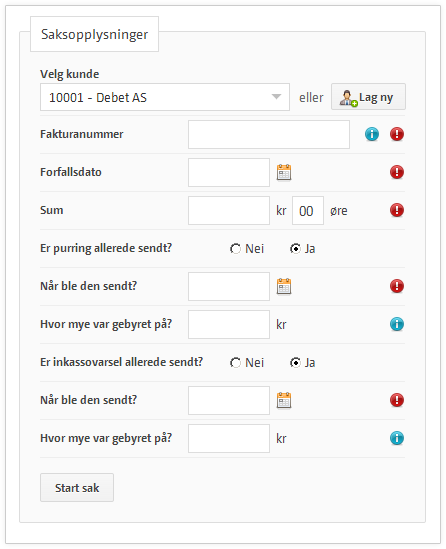446x549 pixels.
Task: Click the info icon for the inkassovarsel gebyr
Action: coord(397,438)
